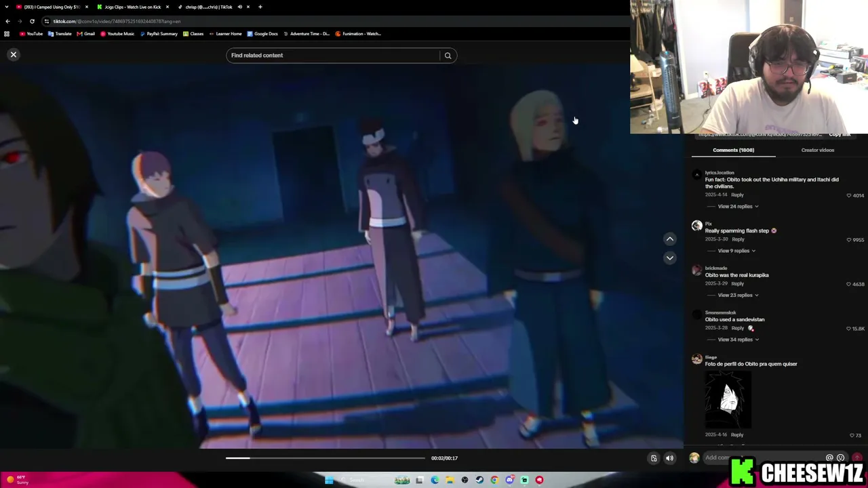Screen dimensions: 868x488
Task: Open the Creator videos tab
Action: (x=817, y=150)
